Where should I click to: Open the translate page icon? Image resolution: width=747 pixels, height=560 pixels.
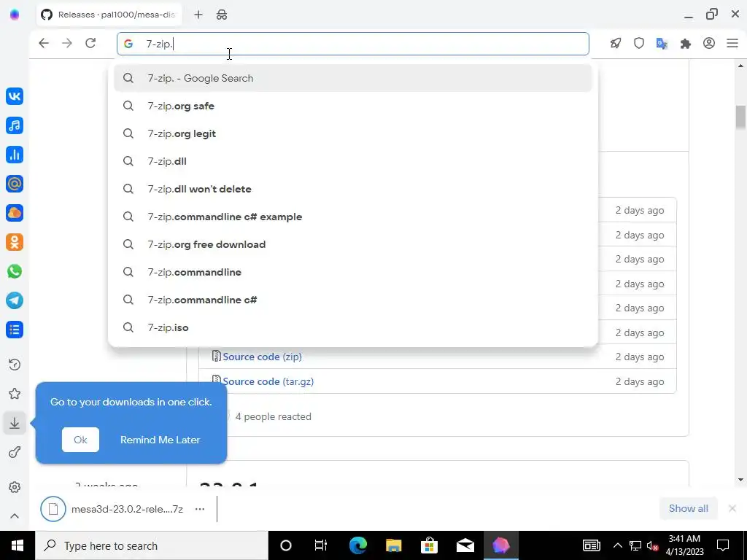662,43
